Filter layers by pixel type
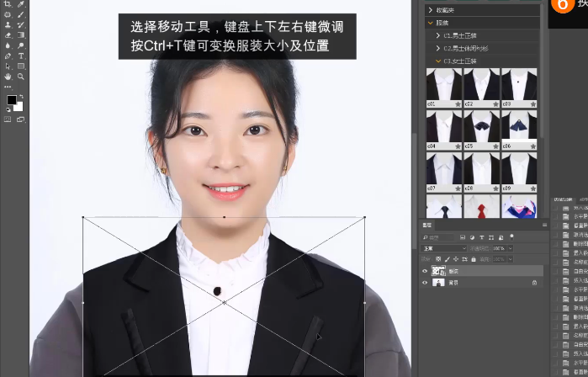The image size is (588, 377). (463, 237)
